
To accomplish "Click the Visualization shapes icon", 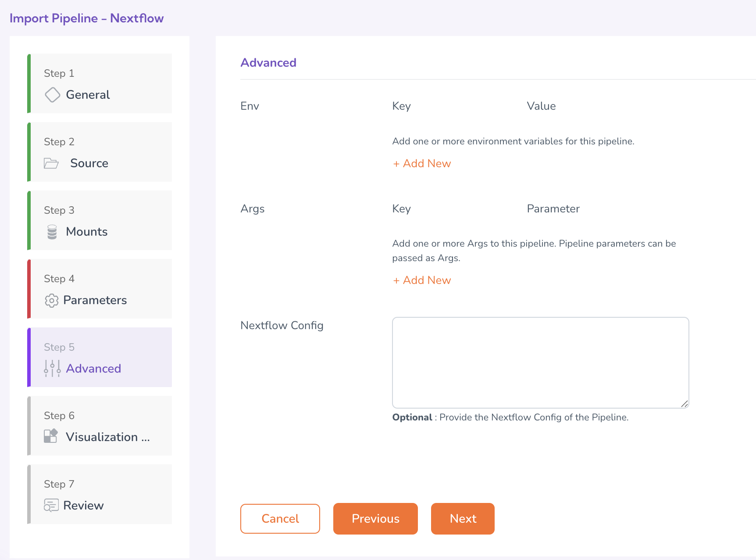I will (x=51, y=436).
